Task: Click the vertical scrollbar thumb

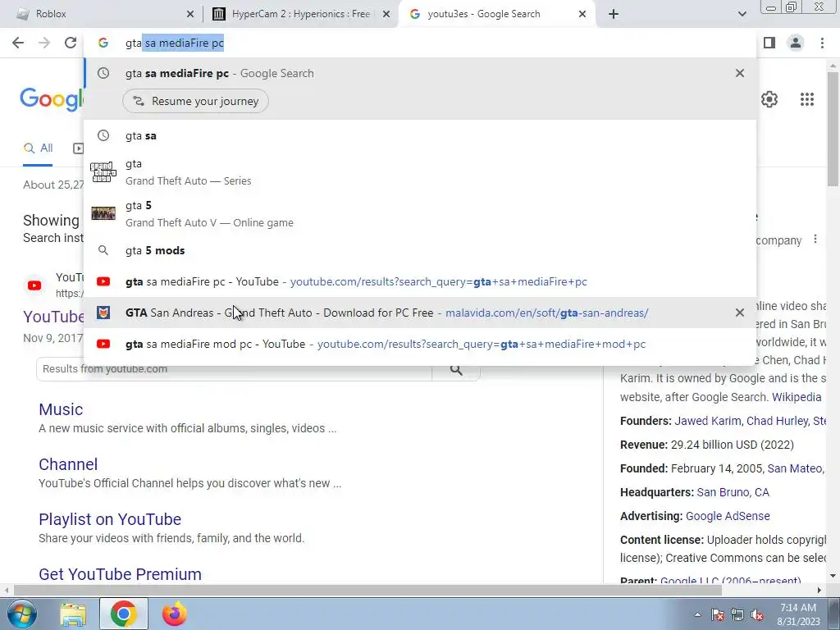Action: click(x=833, y=129)
